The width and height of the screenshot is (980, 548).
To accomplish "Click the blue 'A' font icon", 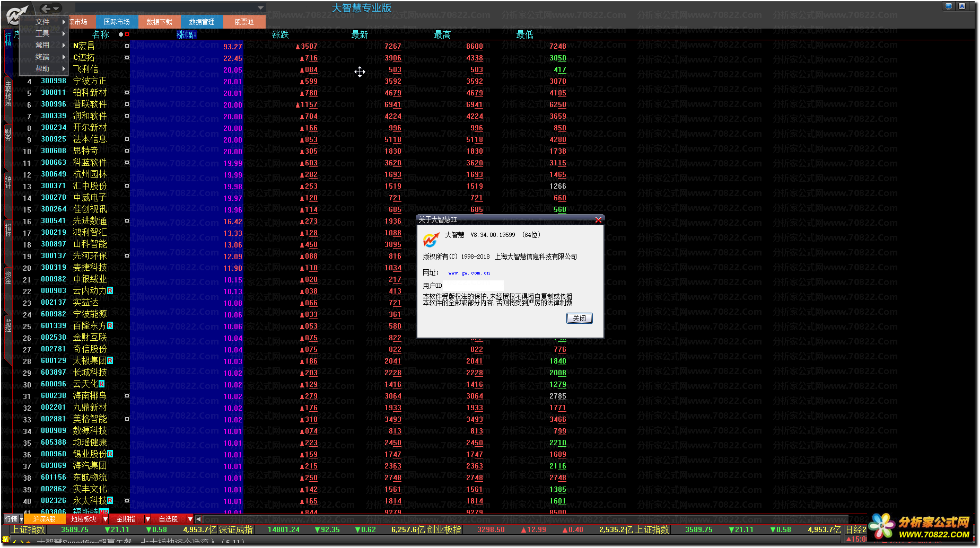I will (x=962, y=6).
